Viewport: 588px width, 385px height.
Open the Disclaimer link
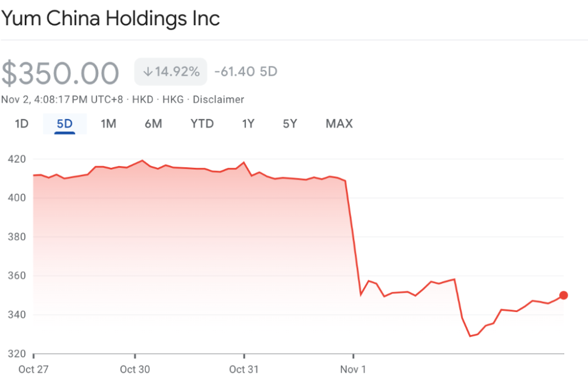pyautogui.click(x=218, y=99)
